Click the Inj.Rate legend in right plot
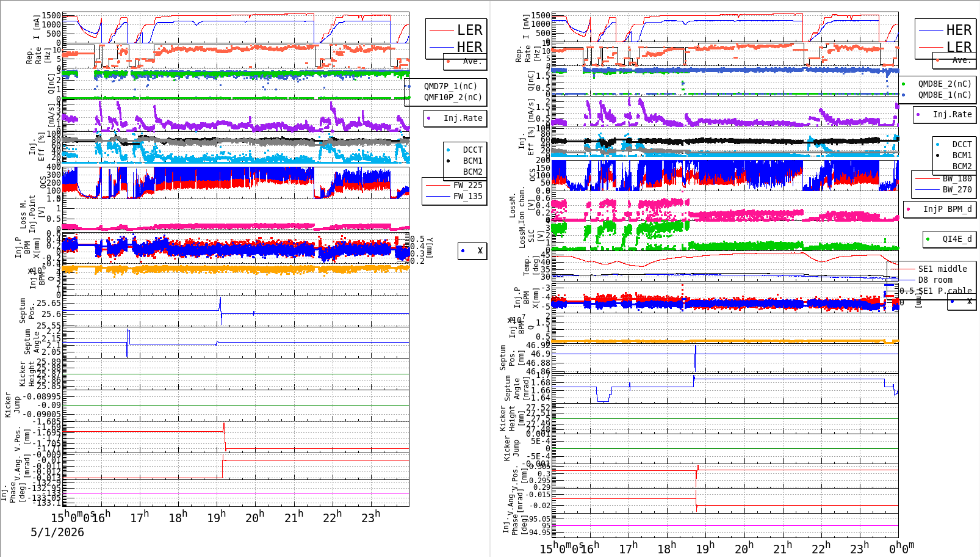The width and height of the screenshot is (980, 557). click(x=945, y=114)
